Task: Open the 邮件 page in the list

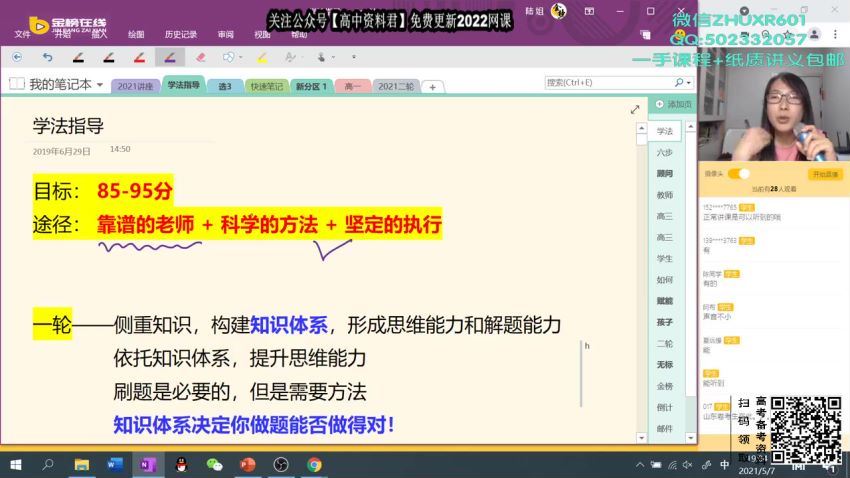Action: click(665, 428)
